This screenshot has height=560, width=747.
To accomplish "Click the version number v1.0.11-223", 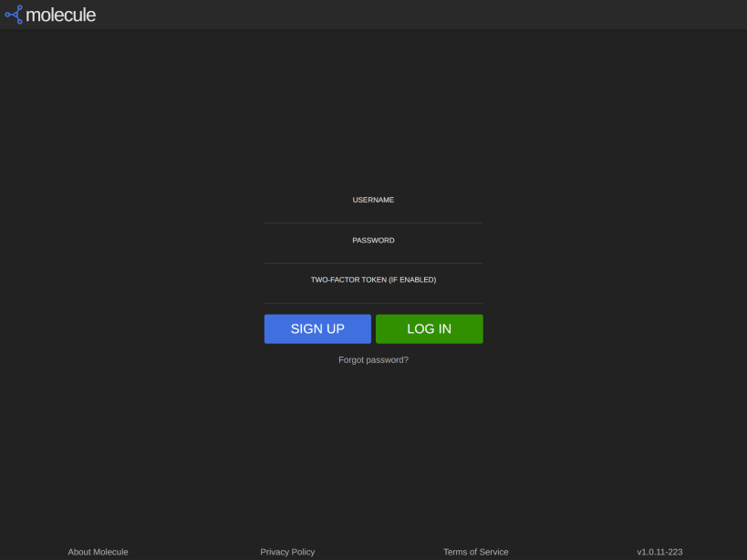I will click(659, 551).
